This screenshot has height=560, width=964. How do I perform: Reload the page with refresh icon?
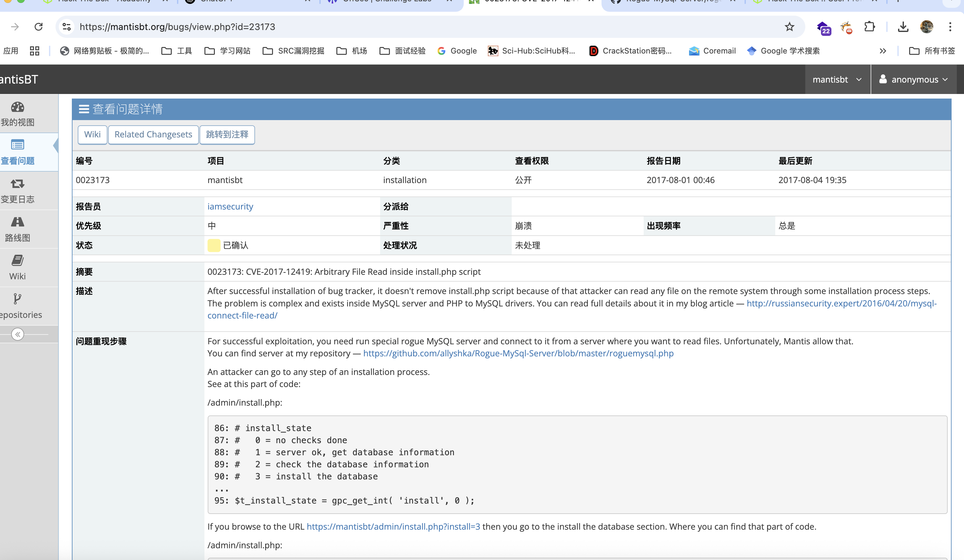(38, 27)
